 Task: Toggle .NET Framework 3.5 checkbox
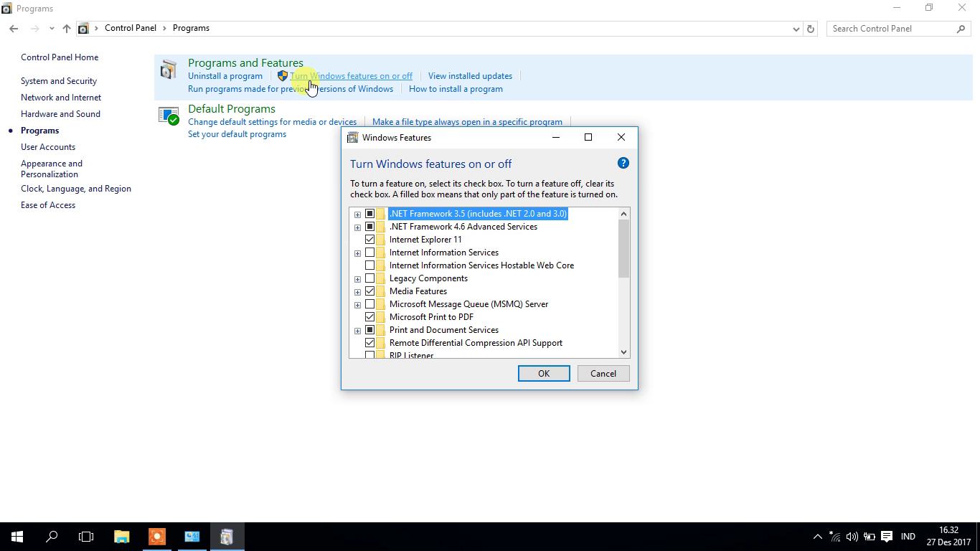click(369, 214)
